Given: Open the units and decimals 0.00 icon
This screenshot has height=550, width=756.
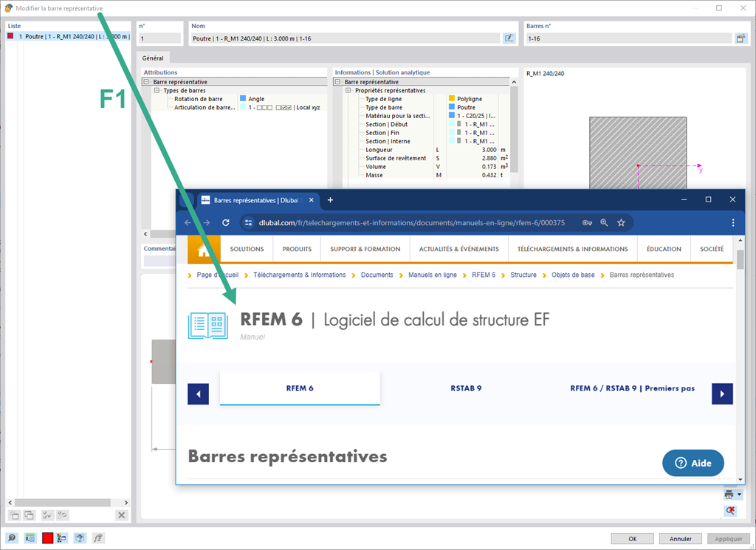Looking at the screenshot, I should coord(30,538).
